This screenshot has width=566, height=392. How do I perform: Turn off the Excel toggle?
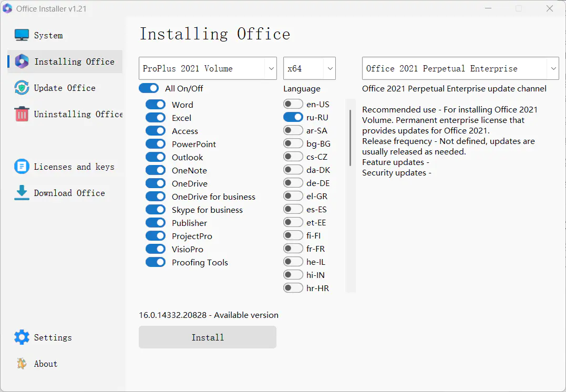click(156, 118)
